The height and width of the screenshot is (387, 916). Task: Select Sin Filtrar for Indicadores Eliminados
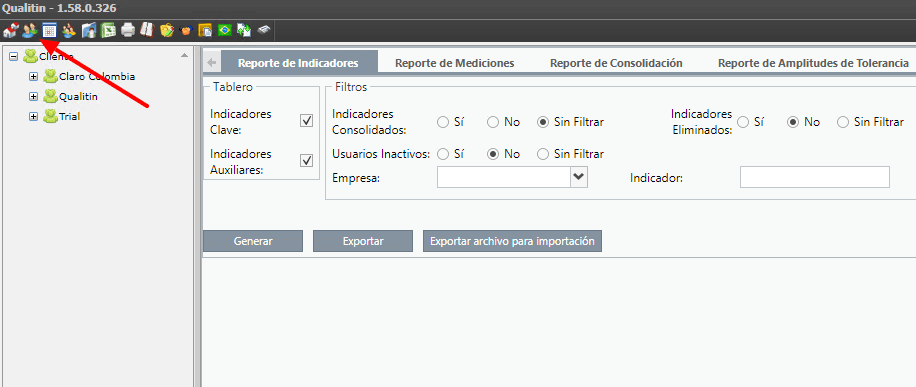click(843, 122)
